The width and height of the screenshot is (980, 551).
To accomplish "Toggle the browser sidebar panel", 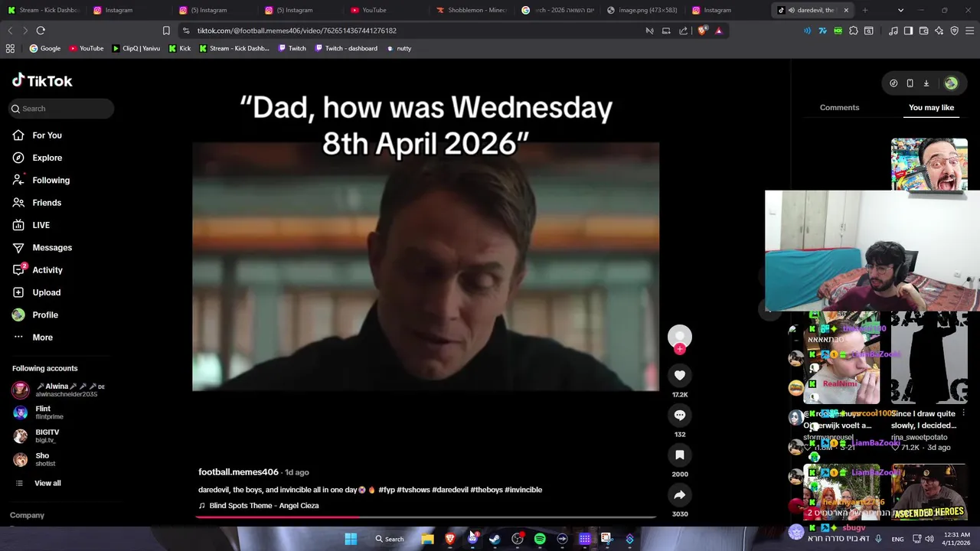I will 908,31.
